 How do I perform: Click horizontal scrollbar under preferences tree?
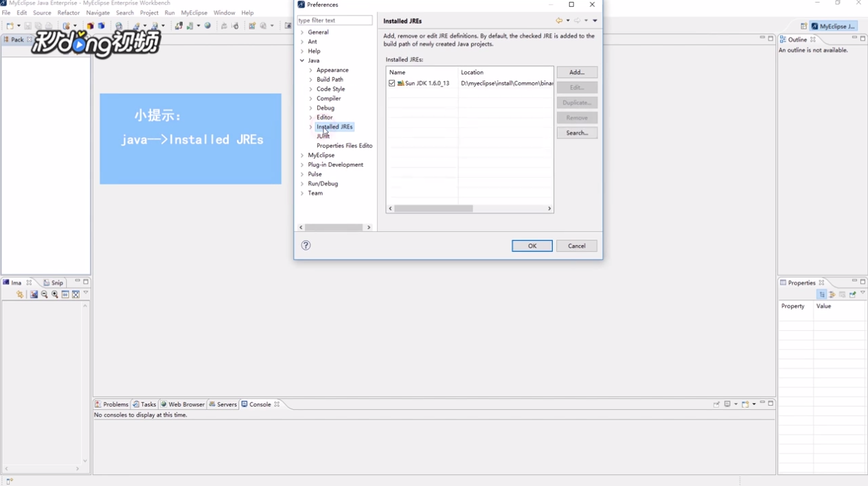[x=334, y=227]
